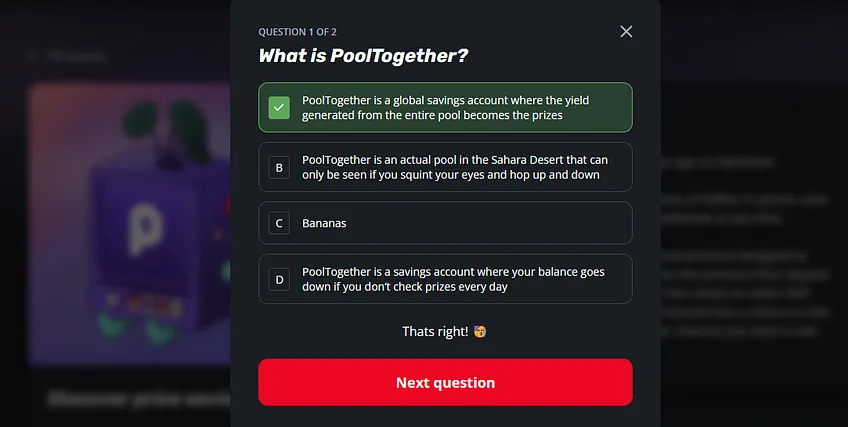Click the "What is PoolTogether?" heading
Image resolution: width=848 pixels, height=427 pixels.
(x=363, y=56)
